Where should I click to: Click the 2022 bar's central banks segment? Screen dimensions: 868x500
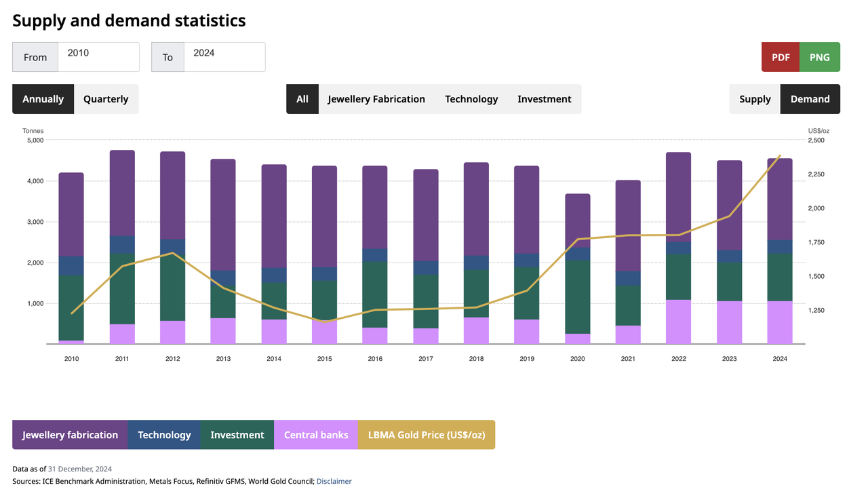pyautogui.click(x=678, y=322)
